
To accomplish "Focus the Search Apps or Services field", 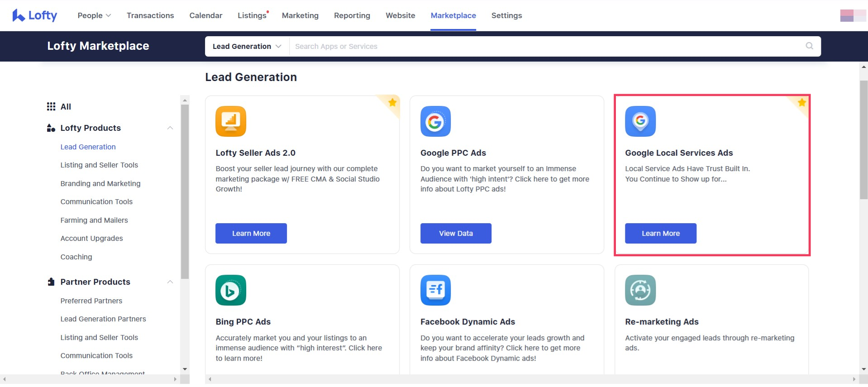I will (543, 46).
